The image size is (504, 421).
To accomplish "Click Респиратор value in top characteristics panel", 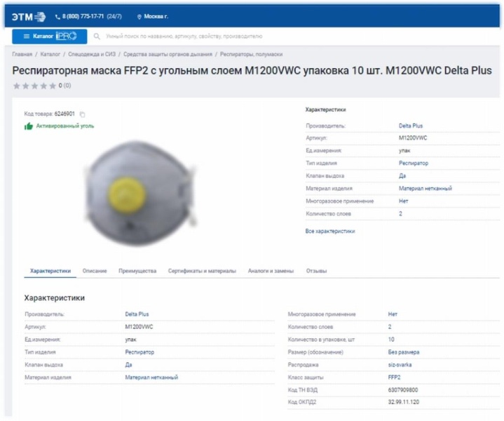I will point(414,163).
